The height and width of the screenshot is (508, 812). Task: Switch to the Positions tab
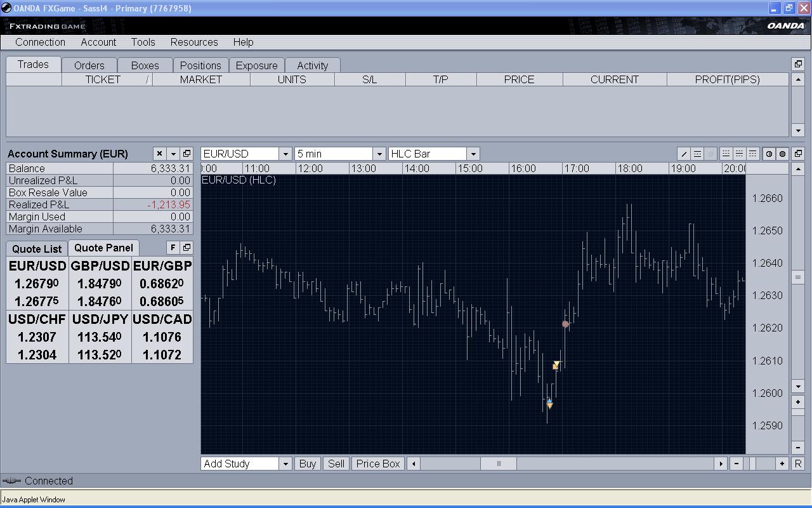(x=200, y=65)
